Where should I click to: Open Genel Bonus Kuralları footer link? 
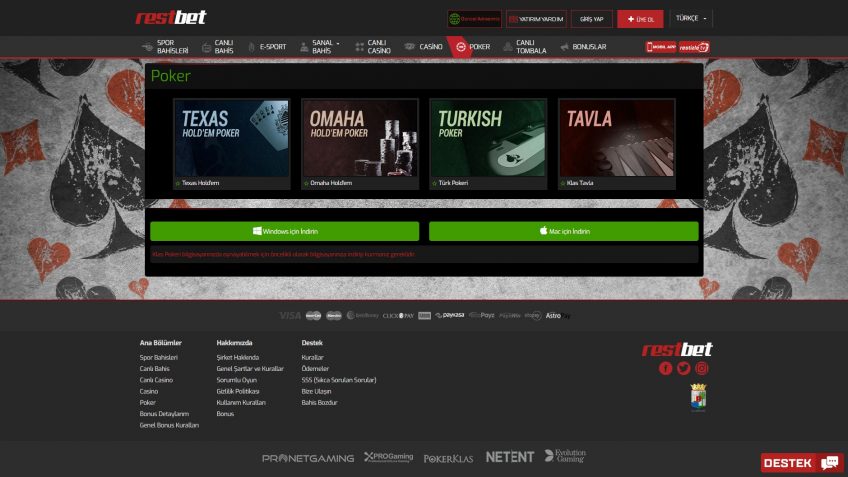click(169, 426)
